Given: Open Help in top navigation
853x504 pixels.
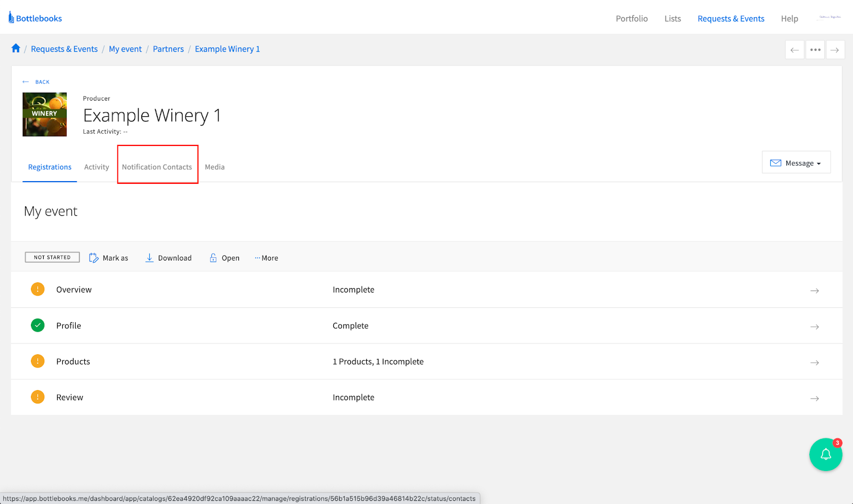Looking at the screenshot, I should point(790,19).
